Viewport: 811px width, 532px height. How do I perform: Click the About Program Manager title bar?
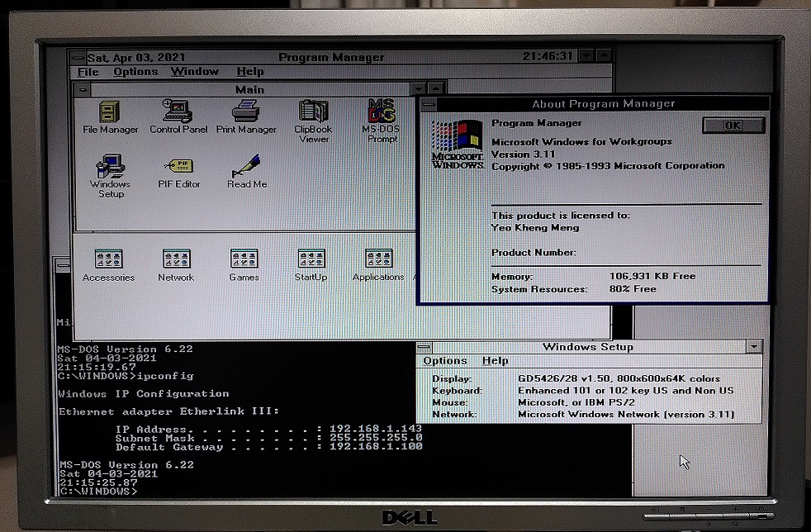pos(603,104)
